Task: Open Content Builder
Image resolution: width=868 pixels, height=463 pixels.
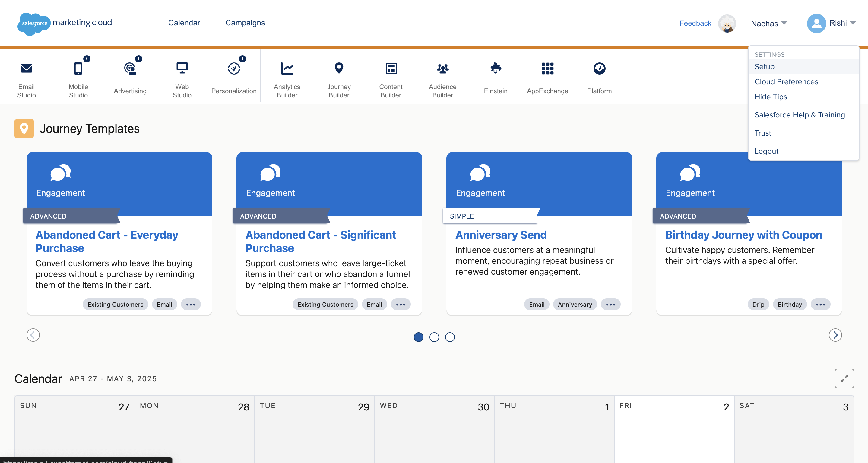Action: [391, 77]
